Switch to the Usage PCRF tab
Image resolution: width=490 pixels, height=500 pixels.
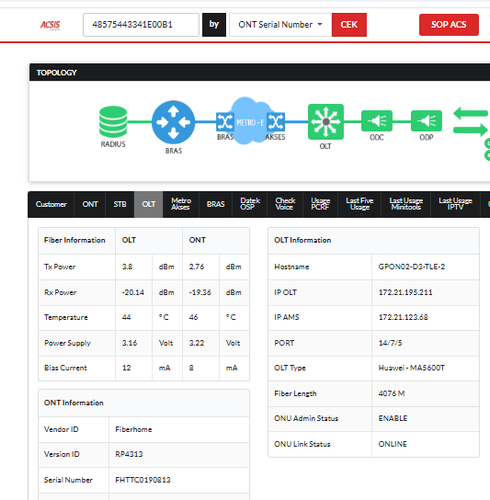click(320, 204)
